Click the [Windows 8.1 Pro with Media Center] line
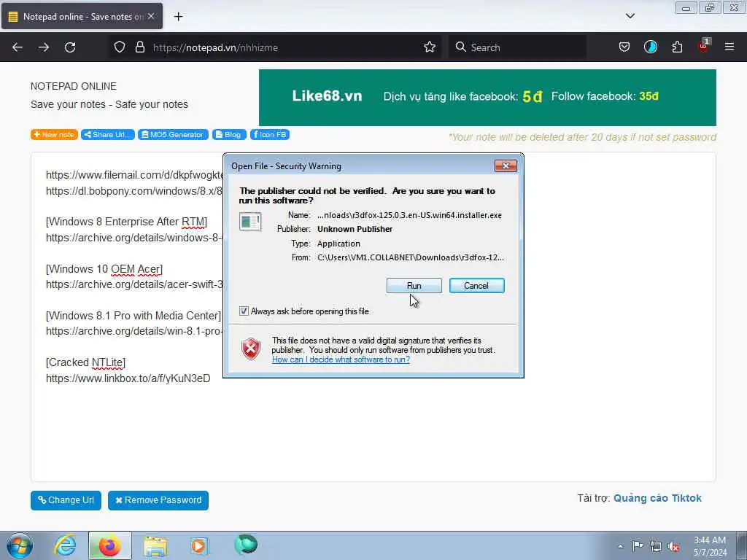 pos(133,316)
